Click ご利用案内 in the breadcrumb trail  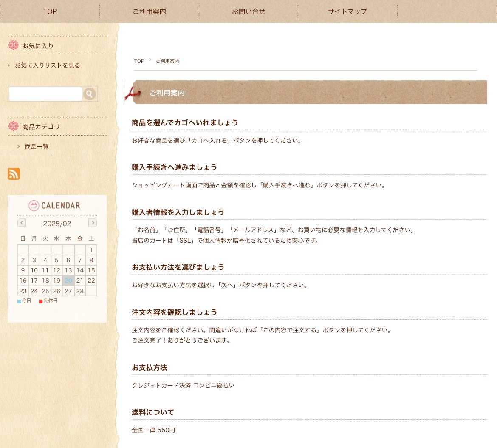click(167, 61)
